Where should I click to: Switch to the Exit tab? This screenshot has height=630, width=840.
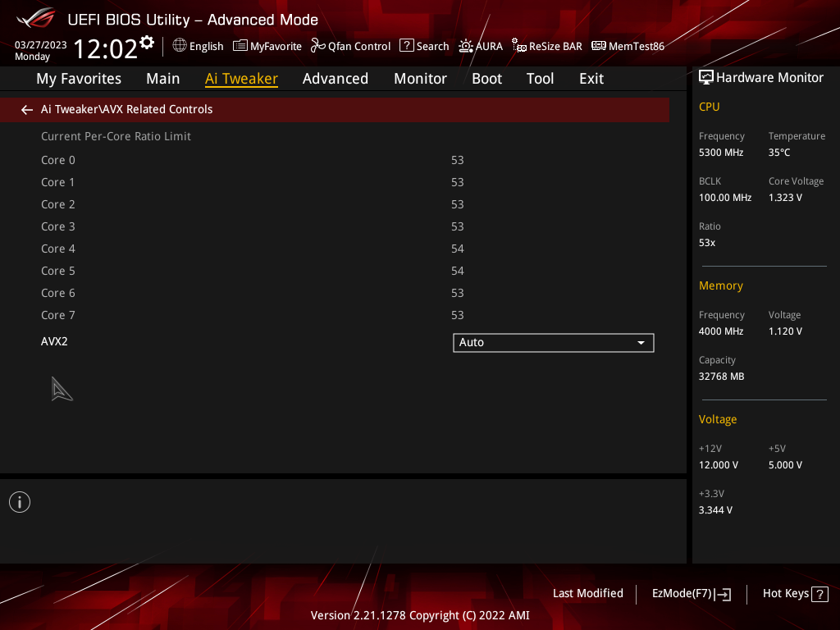click(x=591, y=79)
